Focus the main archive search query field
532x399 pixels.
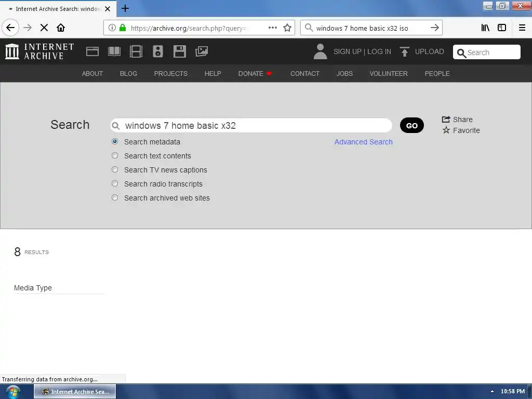[x=251, y=126]
